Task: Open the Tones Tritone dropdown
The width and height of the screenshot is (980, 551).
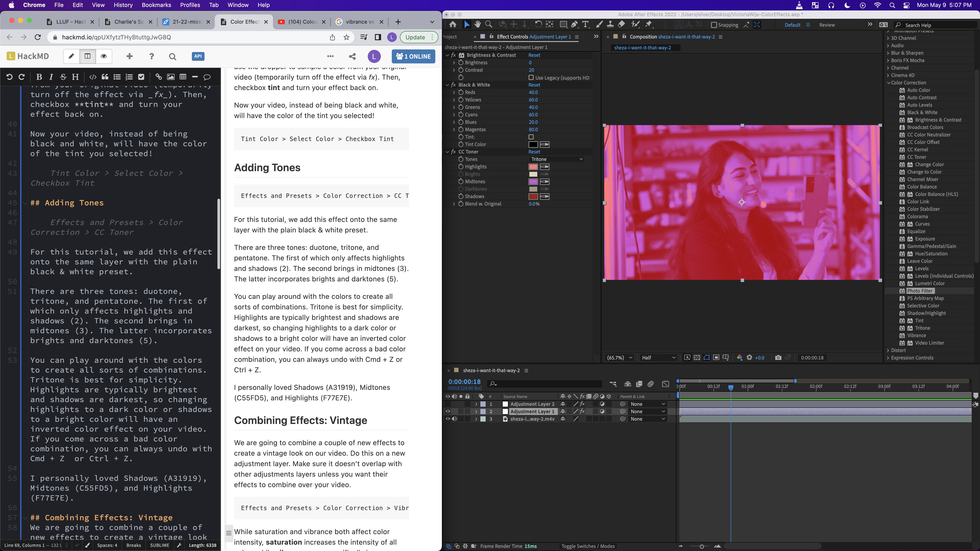Action: point(556,159)
